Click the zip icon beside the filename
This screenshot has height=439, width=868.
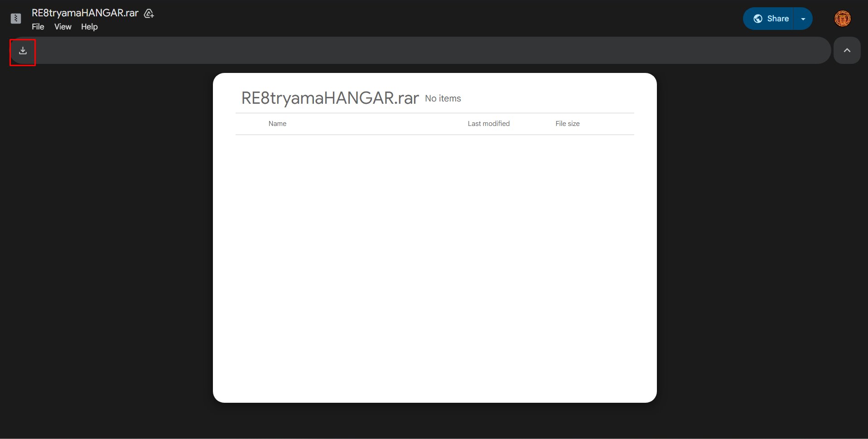click(x=15, y=18)
